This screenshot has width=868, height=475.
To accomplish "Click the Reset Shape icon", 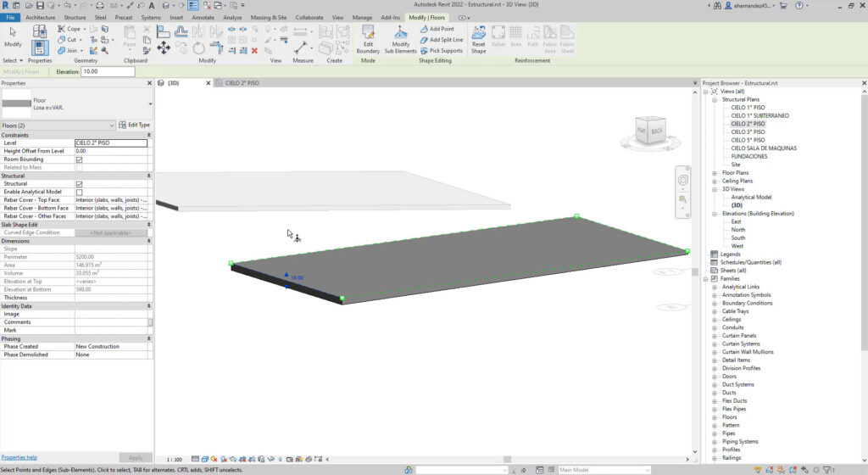I will [x=478, y=39].
